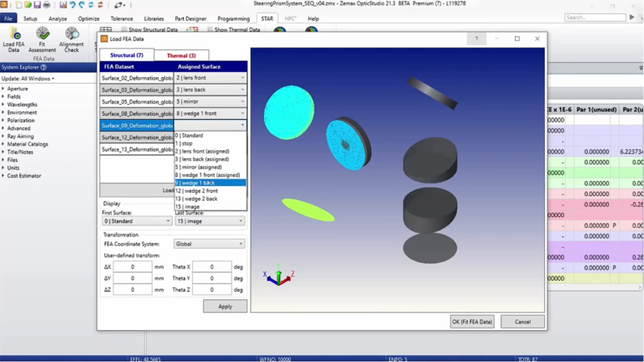Image resolution: width=644 pixels, height=362 pixels.
Task: Open the Analyze ribbon tab
Action: tap(58, 18)
